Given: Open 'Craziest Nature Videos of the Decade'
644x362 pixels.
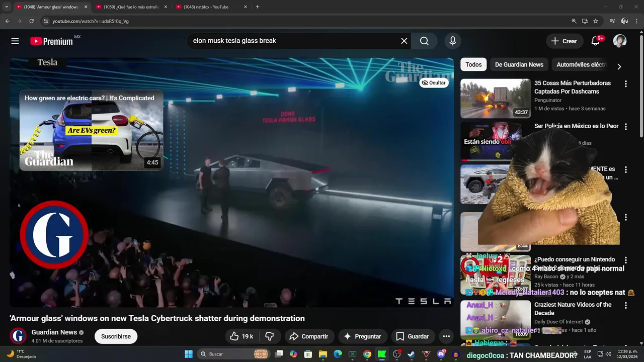Looking at the screenshot, I should click(x=573, y=309).
